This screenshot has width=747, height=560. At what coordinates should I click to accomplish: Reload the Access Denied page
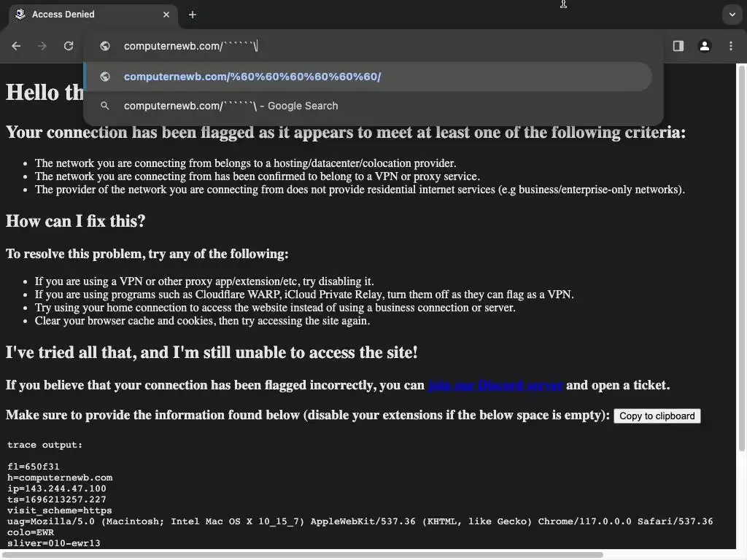click(69, 46)
